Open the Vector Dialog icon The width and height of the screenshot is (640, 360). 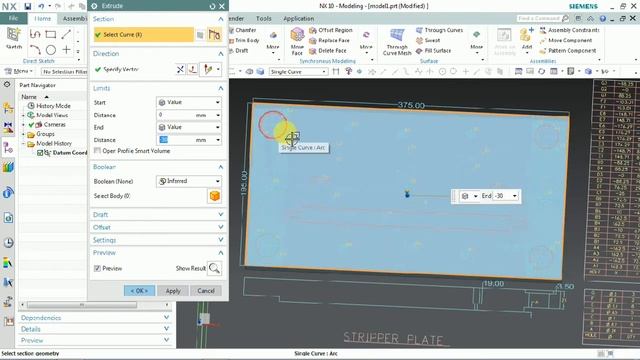193,69
